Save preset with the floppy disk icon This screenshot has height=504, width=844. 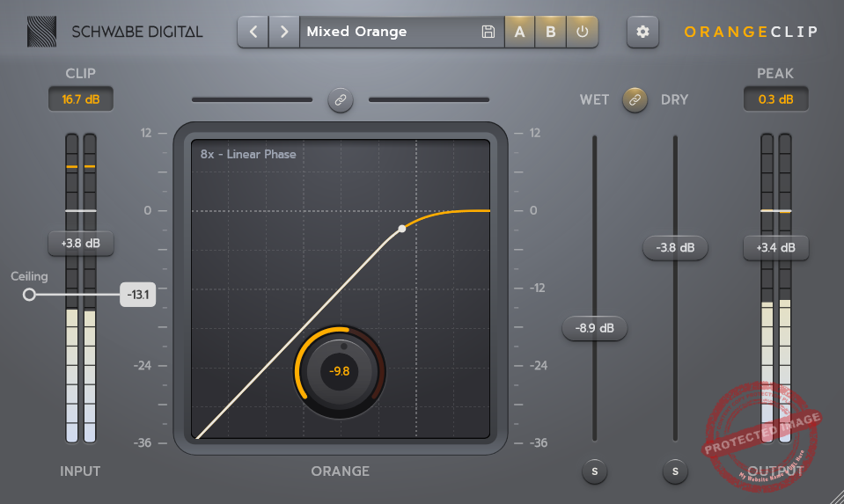pos(488,32)
